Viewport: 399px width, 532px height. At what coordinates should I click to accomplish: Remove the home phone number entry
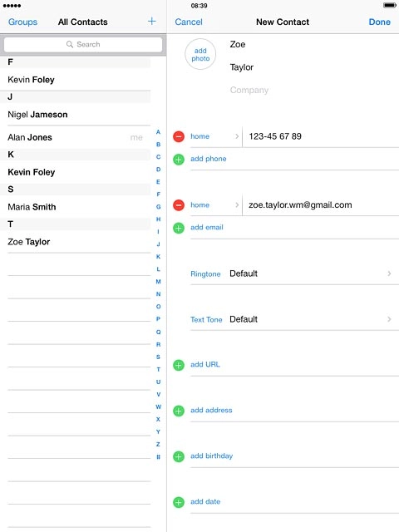point(179,136)
